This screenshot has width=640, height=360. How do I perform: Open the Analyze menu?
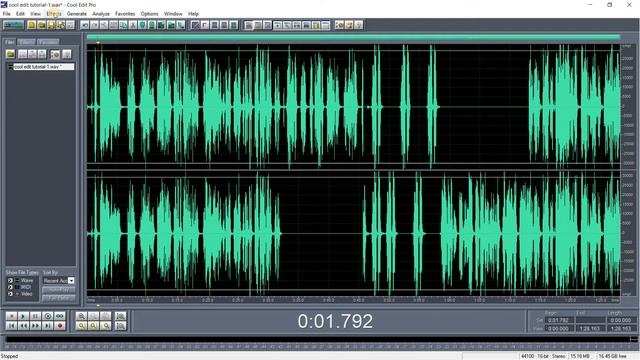(x=101, y=14)
